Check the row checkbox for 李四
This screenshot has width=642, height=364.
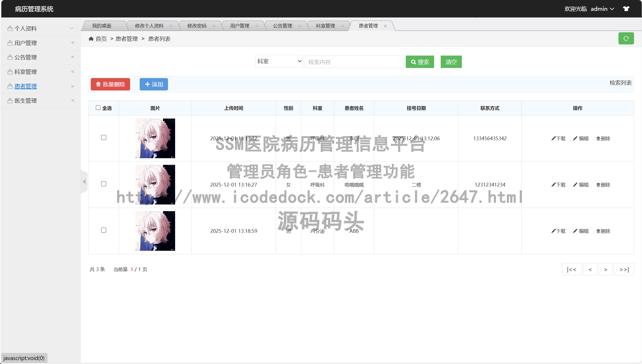[103, 138]
